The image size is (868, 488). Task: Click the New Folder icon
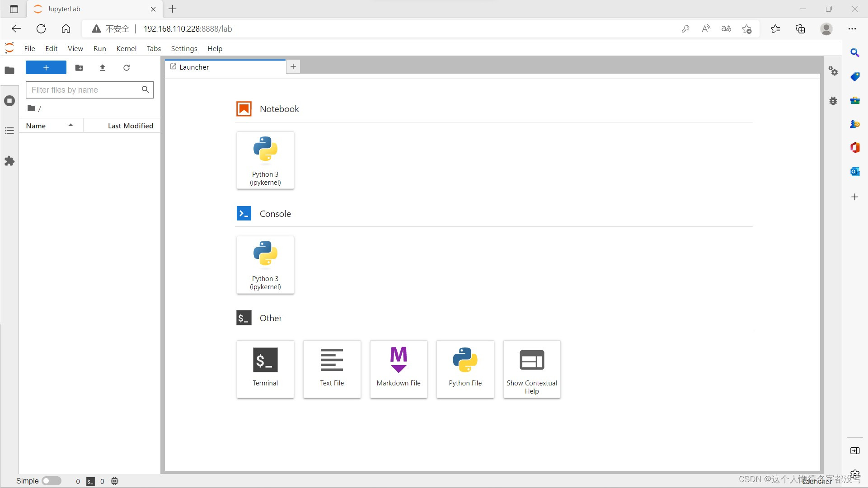click(79, 67)
